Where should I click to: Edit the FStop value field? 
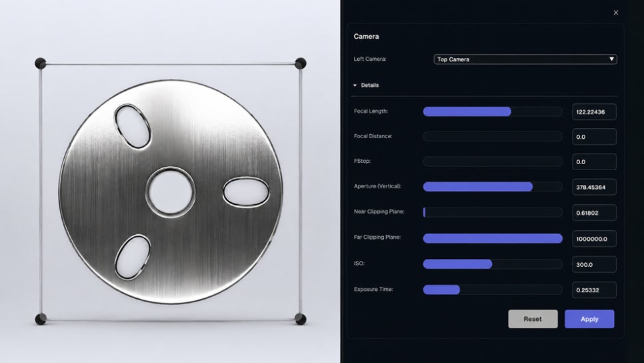point(594,162)
